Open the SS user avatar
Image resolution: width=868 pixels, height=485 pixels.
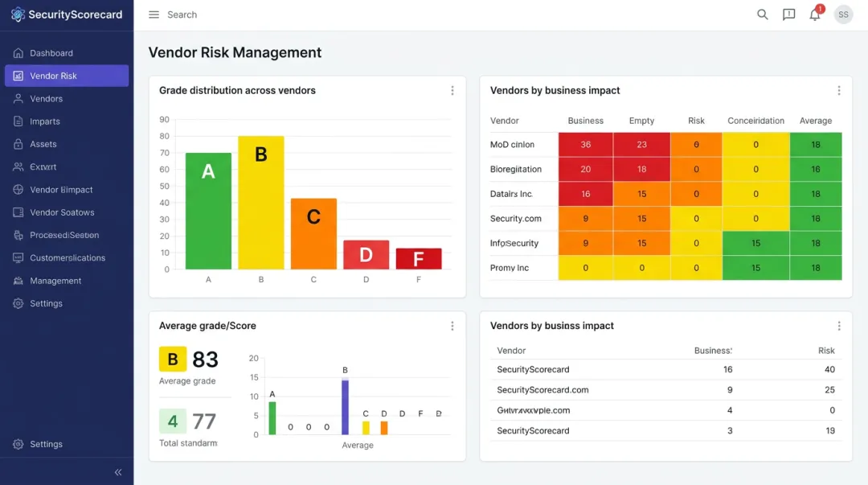[x=843, y=14]
